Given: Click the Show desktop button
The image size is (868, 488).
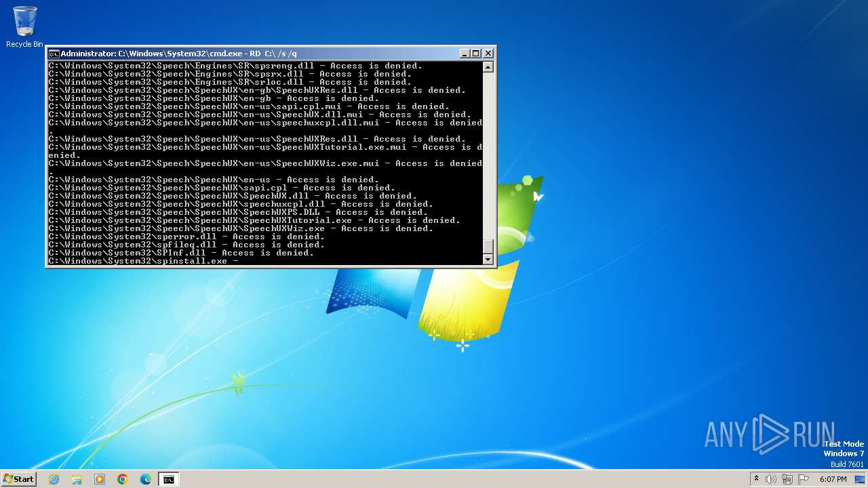Looking at the screenshot, I should [x=860, y=479].
